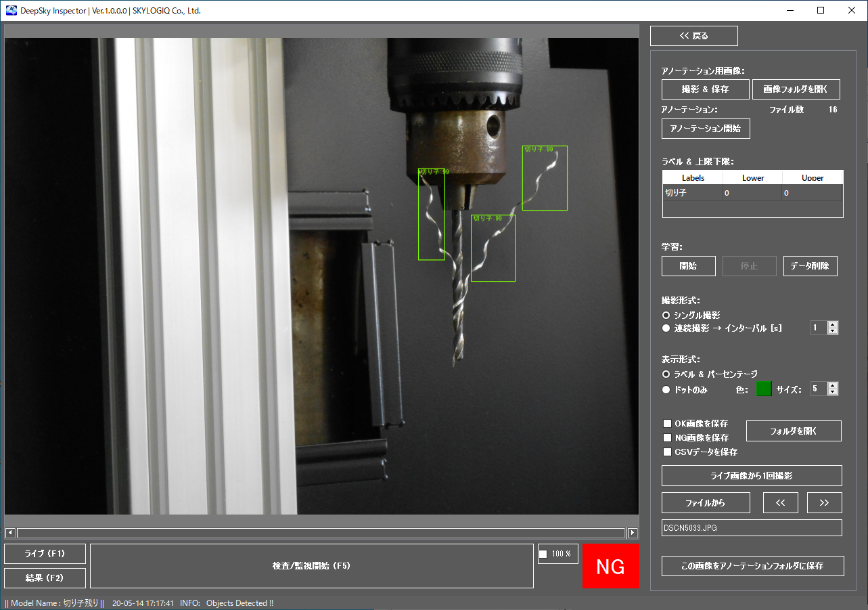This screenshot has width=868, height=610.
Task: Click the image scrollbar left arrow
Action: coord(10,533)
